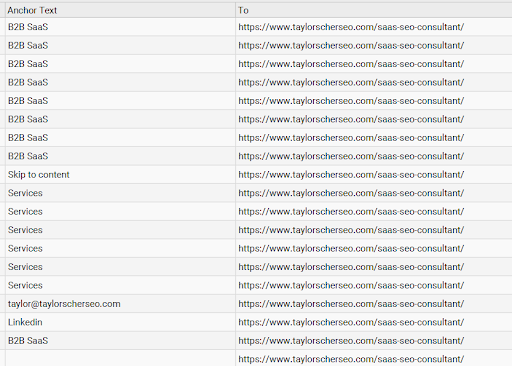Viewport: 512px width, 366px height.
Task: Click the To column header
Action: click(374, 10)
